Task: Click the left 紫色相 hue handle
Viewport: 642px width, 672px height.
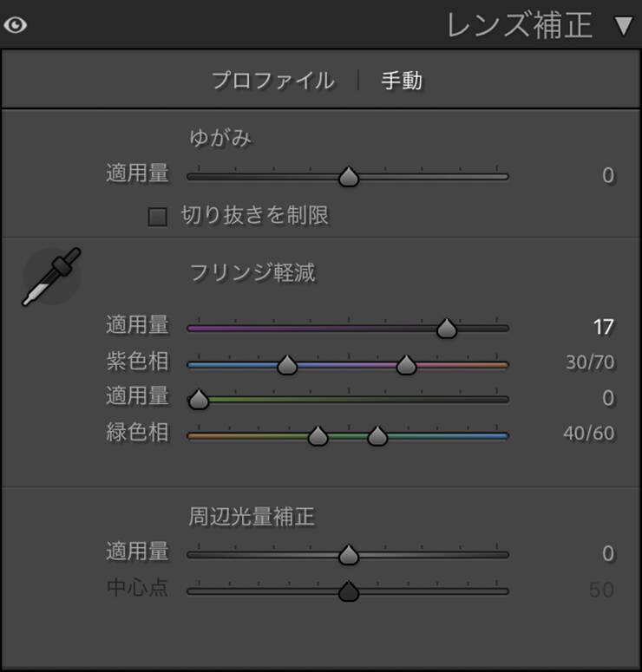Action: [x=287, y=365]
